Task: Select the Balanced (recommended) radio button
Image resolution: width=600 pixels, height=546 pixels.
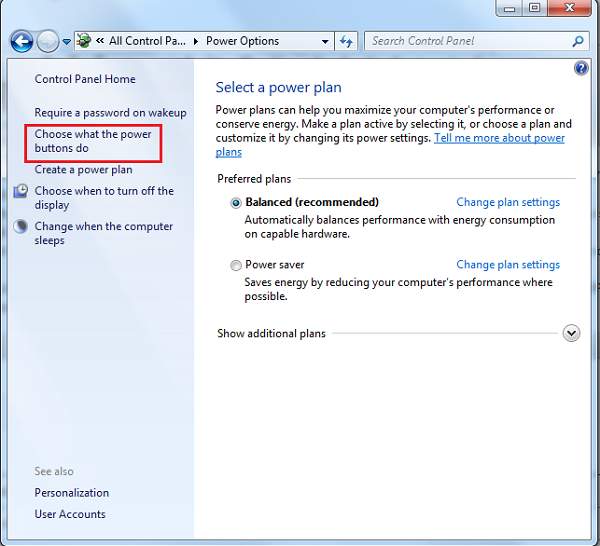Action: [236, 202]
